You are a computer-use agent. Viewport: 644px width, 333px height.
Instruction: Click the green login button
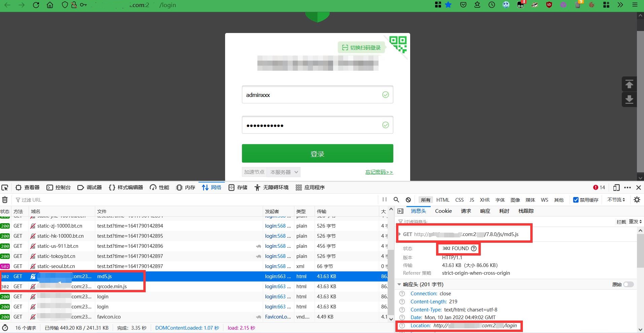[317, 154]
